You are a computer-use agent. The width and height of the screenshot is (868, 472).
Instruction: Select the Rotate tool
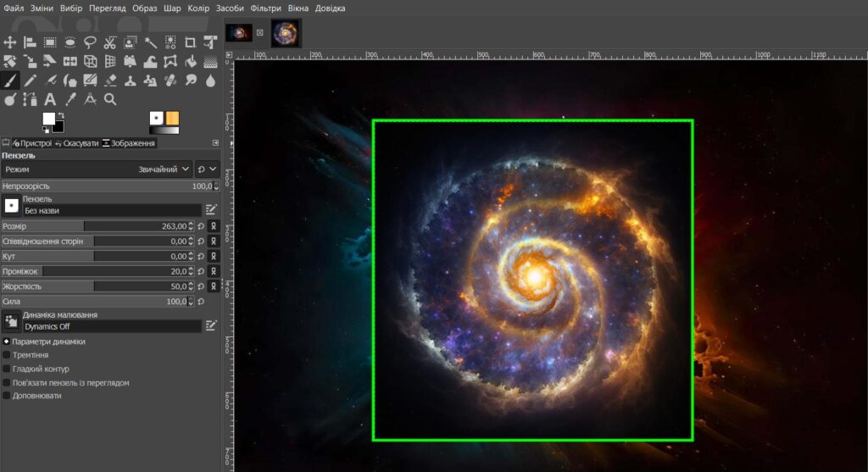(x=10, y=61)
